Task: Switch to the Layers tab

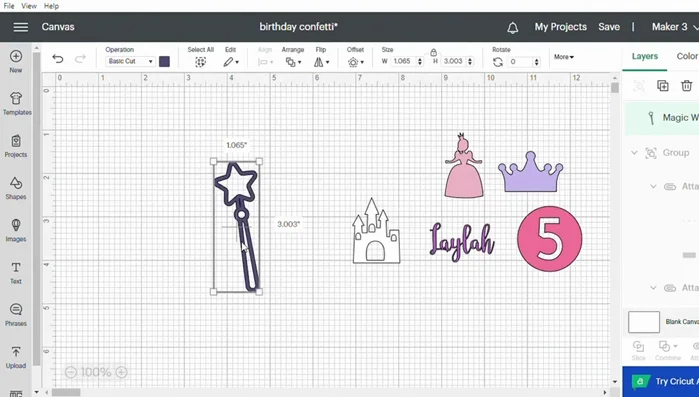Action: point(645,56)
